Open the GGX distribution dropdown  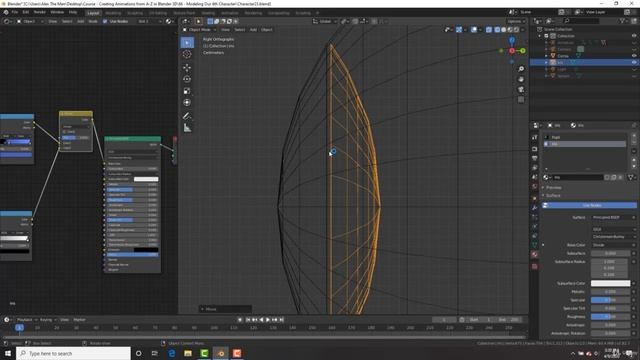pyautogui.click(x=613, y=229)
